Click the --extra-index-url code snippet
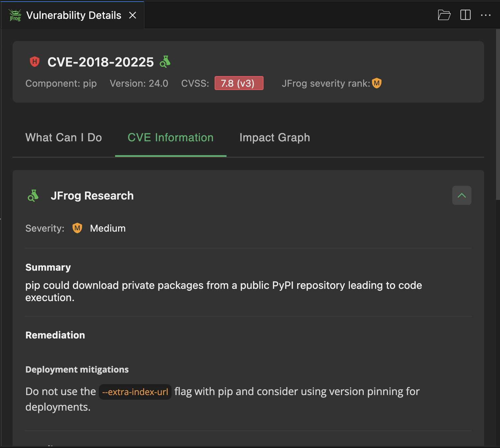Viewport: 500px width, 448px height. pyautogui.click(x=135, y=392)
